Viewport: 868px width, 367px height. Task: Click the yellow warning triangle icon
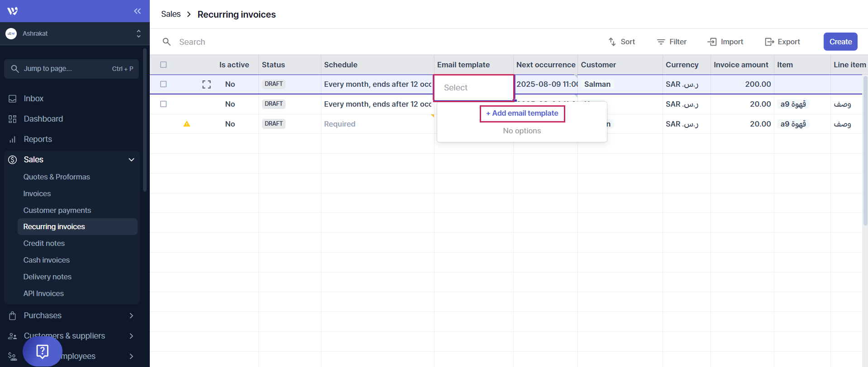tap(186, 124)
